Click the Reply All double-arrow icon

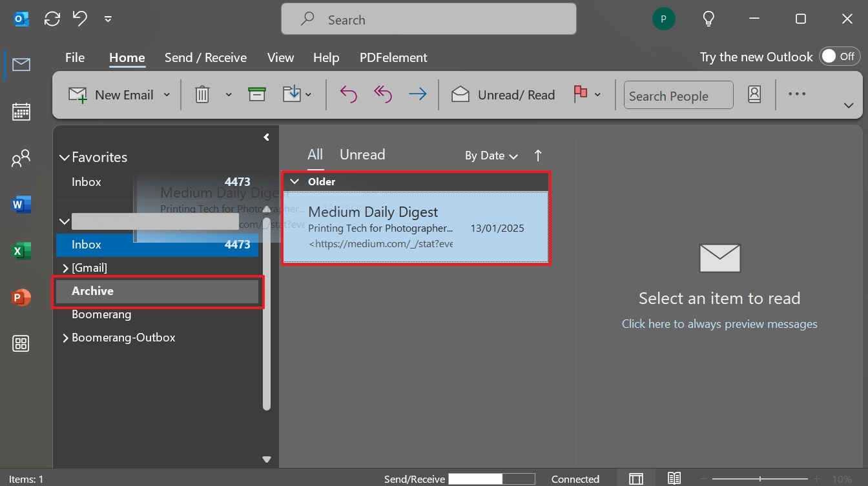coord(383,95)
